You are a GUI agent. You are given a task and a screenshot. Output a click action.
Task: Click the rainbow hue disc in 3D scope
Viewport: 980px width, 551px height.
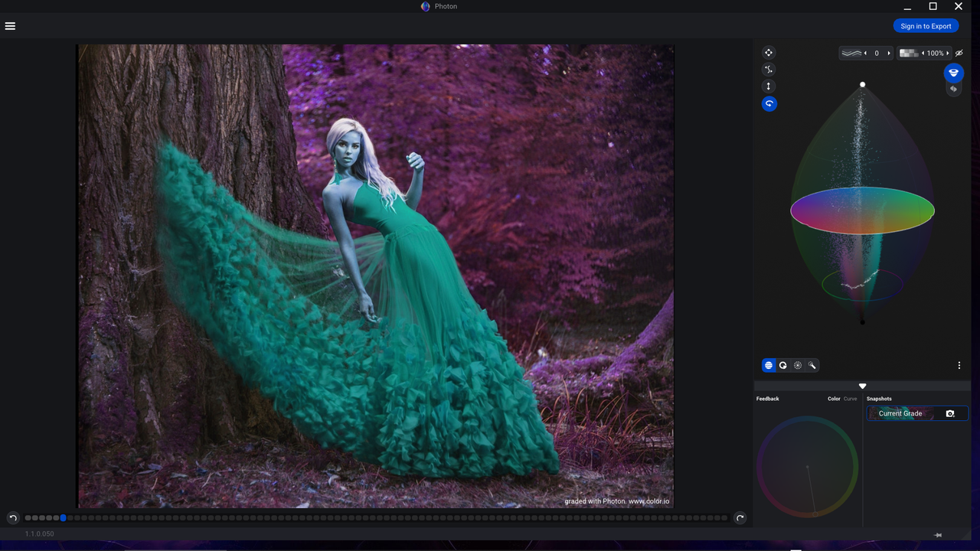[862, 210]
